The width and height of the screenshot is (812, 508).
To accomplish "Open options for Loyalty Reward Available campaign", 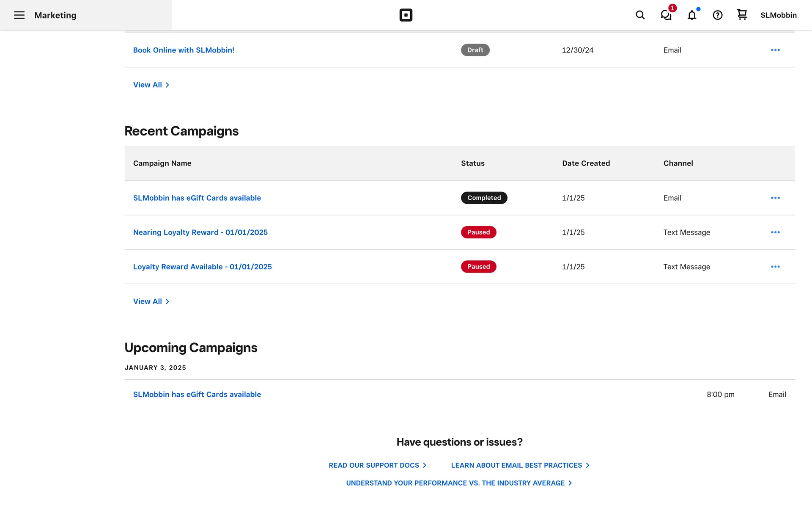I will tap(775, 267).
